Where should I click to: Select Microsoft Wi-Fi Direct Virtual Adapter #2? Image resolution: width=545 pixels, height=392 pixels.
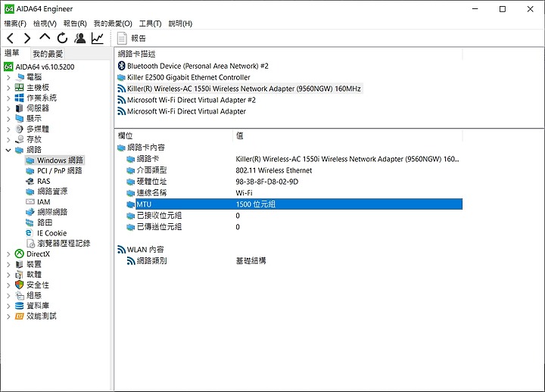192,100
